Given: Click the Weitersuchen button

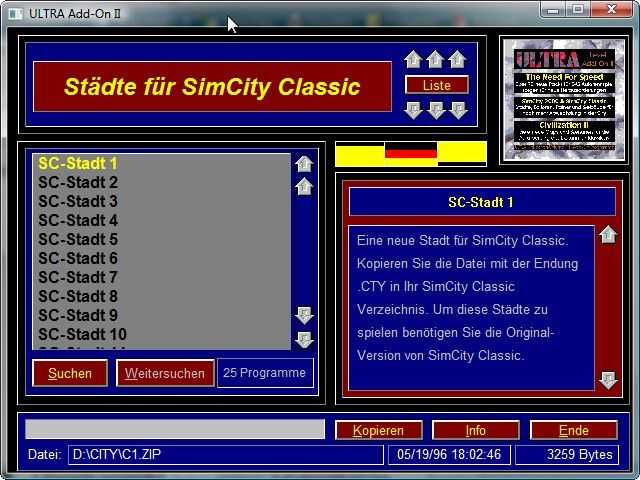Looking at the screenshot, I should (x=165, y=373).
